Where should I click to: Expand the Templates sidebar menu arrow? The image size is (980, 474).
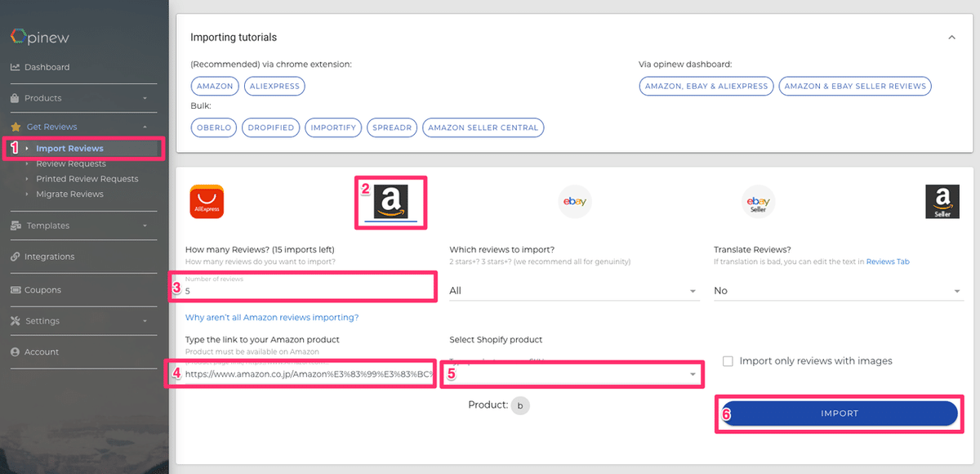tap(145, 226)
